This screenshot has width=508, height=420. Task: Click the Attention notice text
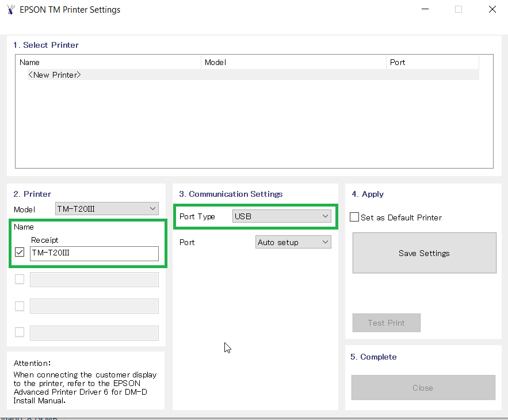(x=85, y=382)
